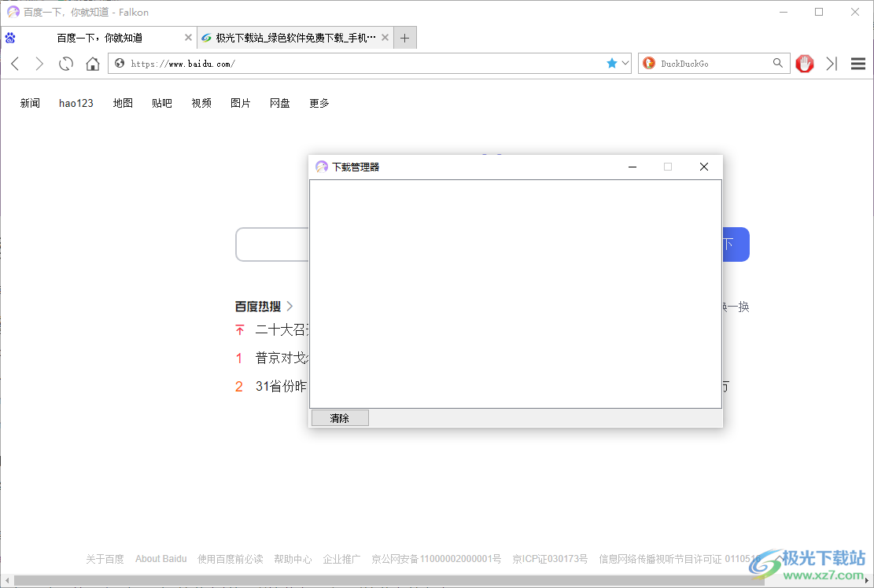The image size is (874, 588).
Task: Close the 极光下载站 tab
Action: 385,37
